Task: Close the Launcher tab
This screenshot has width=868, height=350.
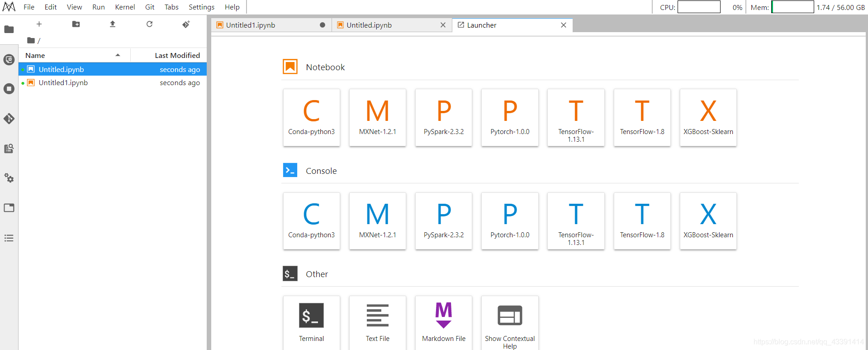Action: click(x=564, y=25)
